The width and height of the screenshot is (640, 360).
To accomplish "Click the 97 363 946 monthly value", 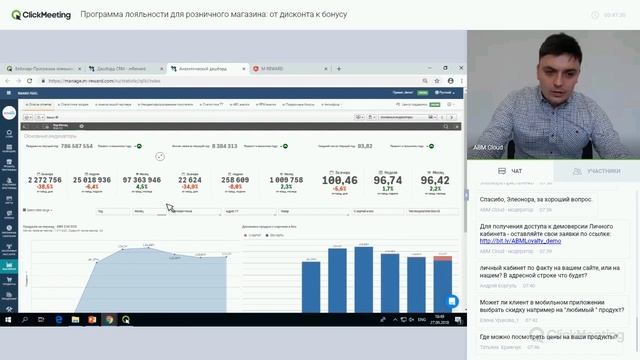I will [x=142, y=180].
